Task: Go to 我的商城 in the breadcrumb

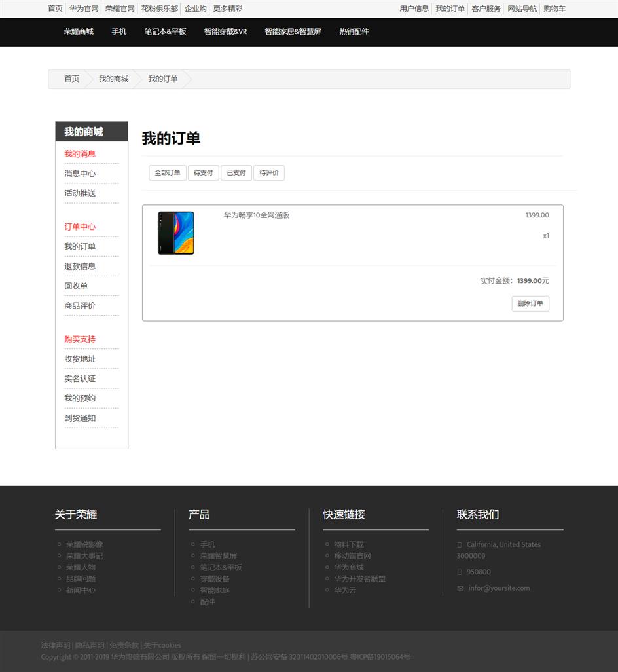Action: [114, 79]
